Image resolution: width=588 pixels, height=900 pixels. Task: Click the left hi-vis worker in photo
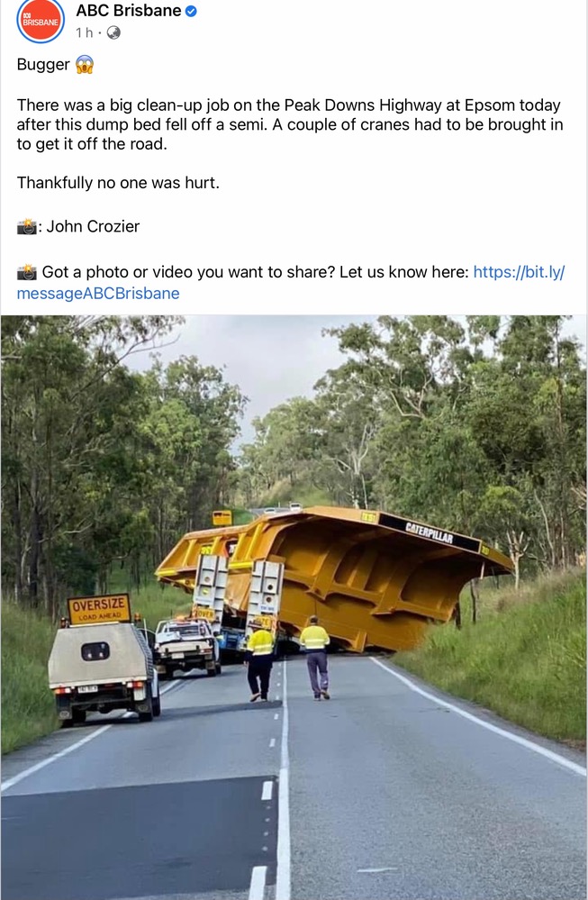[259, 664]
